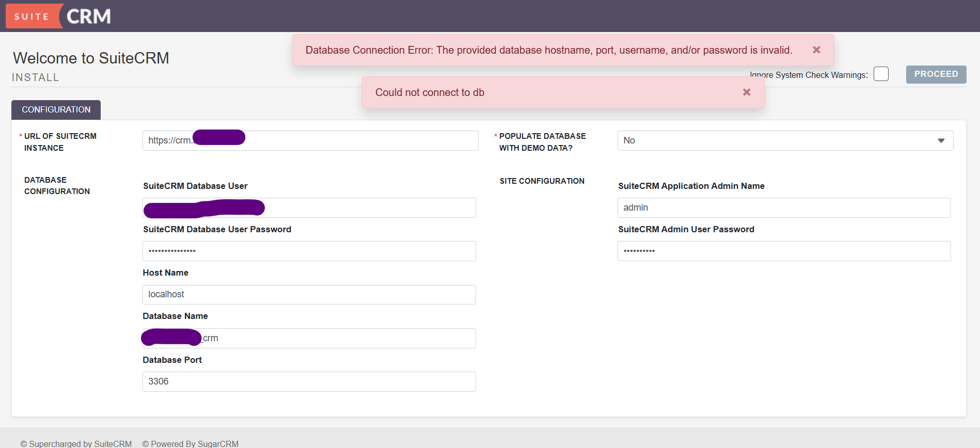Click the 'POPULATE DATABASE WITH DEMO DATA?' label
980x448 pixels.
click(x=542, y=142)
